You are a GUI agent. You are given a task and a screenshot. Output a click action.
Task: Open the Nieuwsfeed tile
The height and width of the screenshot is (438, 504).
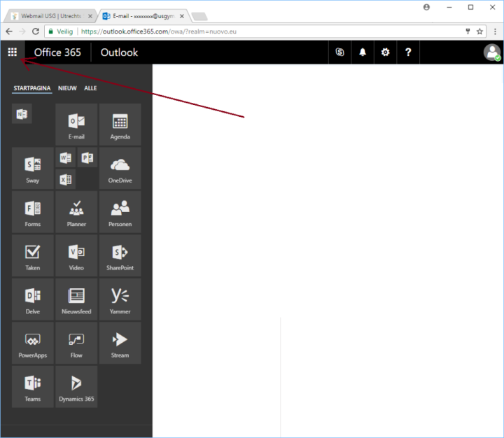(x=76, y=299)
